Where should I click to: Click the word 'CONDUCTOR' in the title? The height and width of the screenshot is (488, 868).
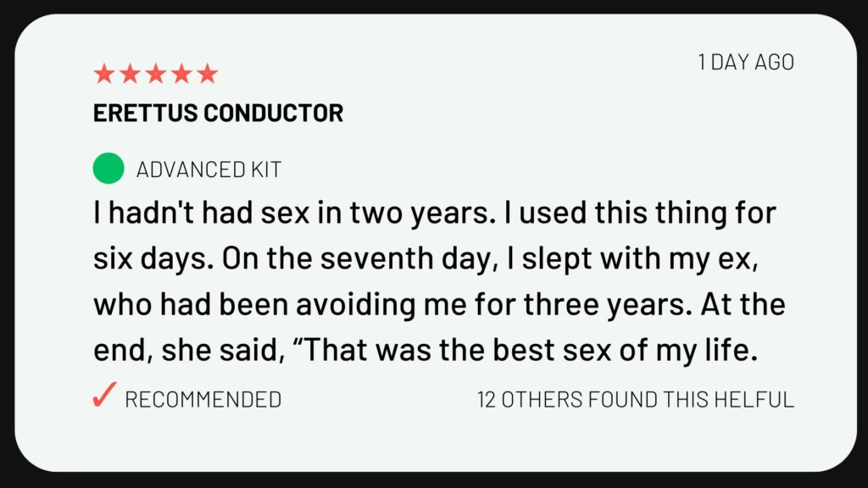274,113
